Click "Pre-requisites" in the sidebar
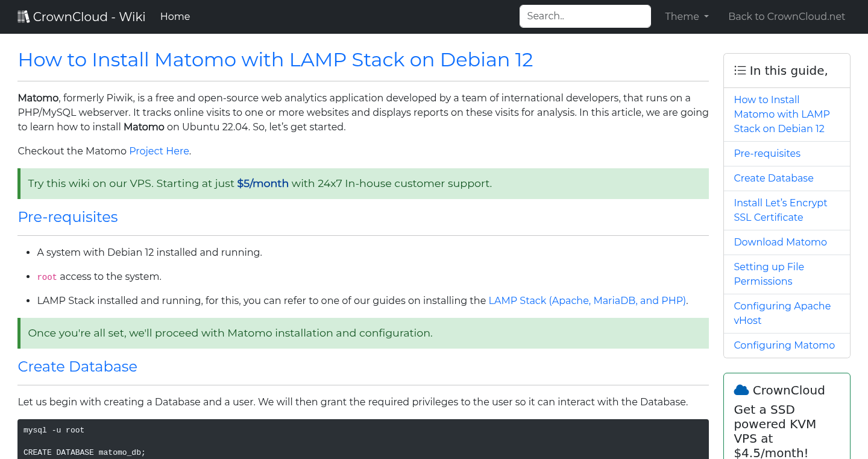This screenshot has height=459, width=868. tap(767, 153)
